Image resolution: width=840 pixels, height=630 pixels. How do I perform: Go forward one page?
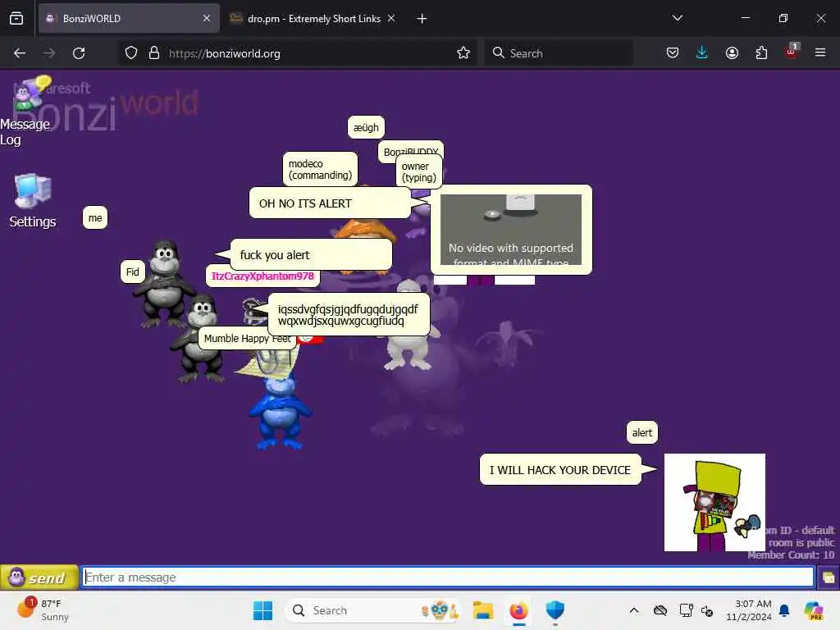tap(49, 53)
